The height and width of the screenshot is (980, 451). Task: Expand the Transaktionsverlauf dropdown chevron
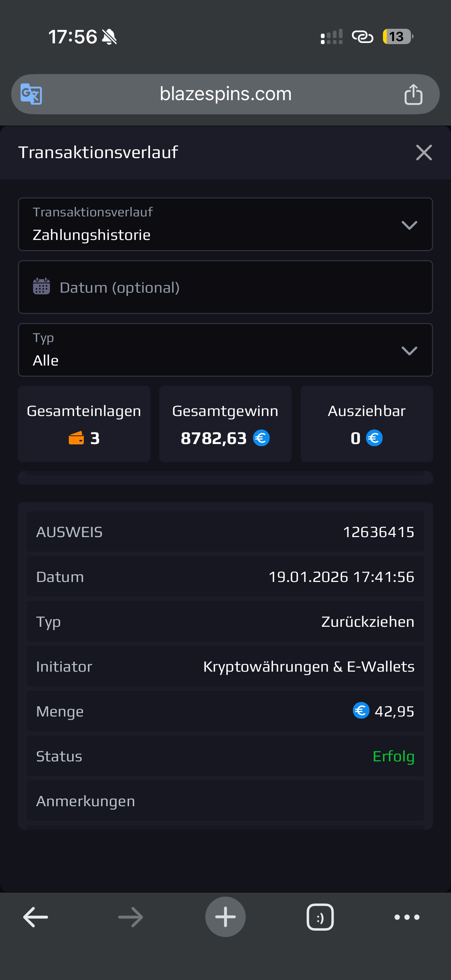click(409, 225)
